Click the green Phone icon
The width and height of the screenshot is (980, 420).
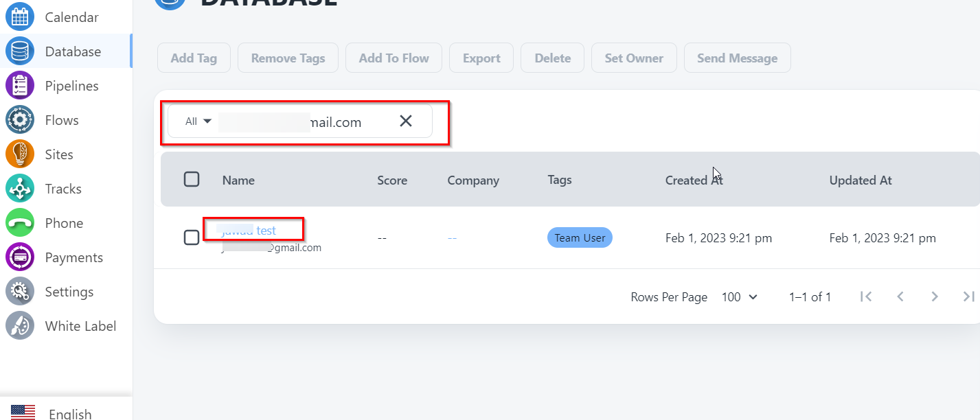(20, 223)
